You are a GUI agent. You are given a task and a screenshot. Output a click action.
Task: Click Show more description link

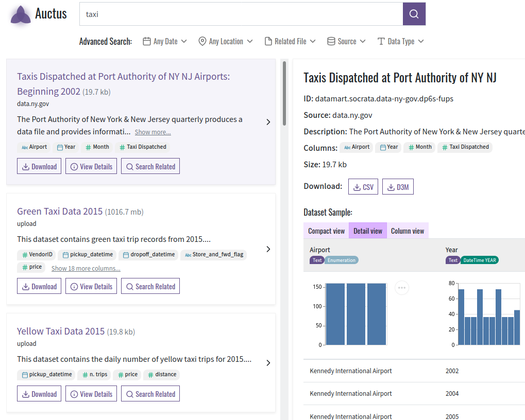153,132
